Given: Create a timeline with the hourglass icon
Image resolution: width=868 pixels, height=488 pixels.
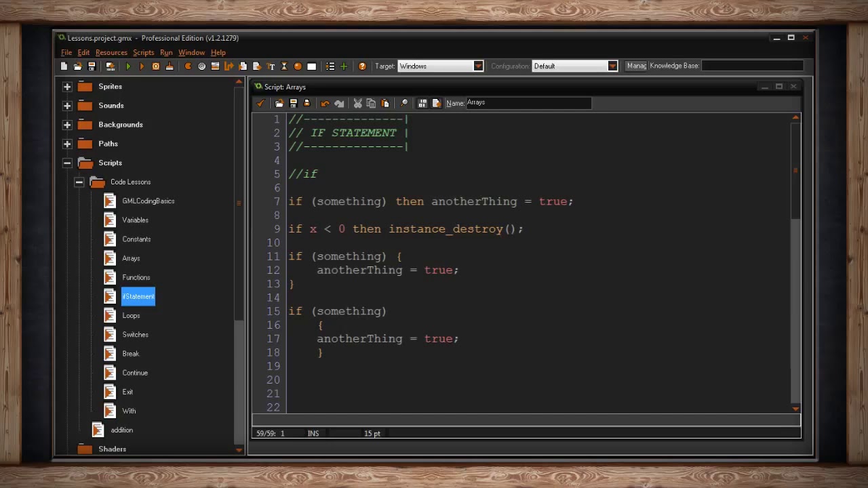Looking at the screenshot, I should tap(284, 66).
